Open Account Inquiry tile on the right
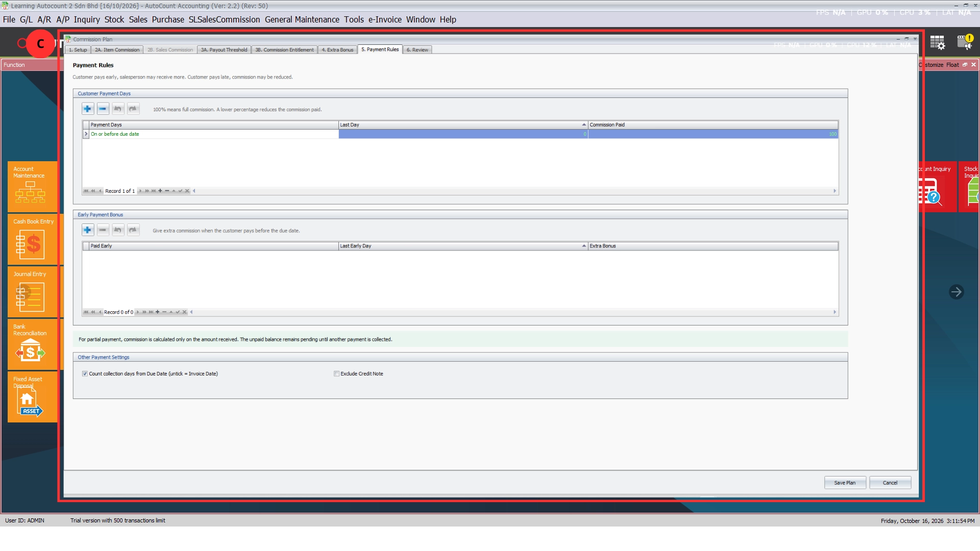The width and height of the screenshot is (980, 551). click(938, 187)
